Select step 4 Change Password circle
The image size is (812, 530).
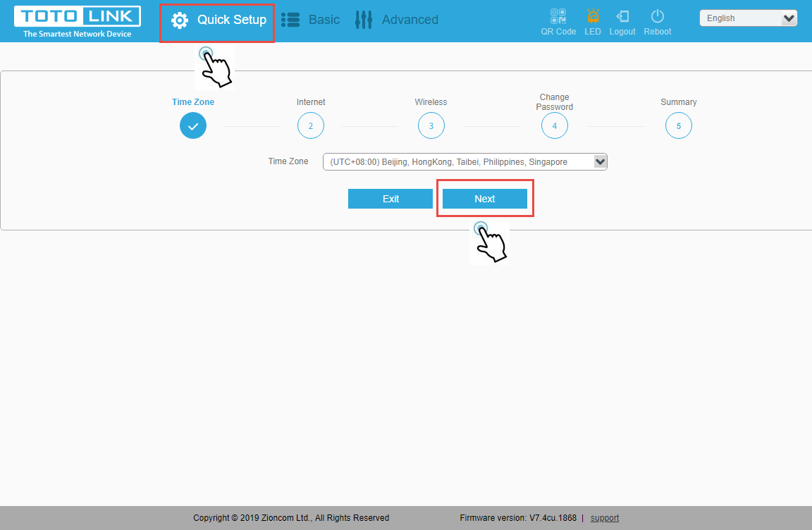pyautogui.click(x=554, y=125)
